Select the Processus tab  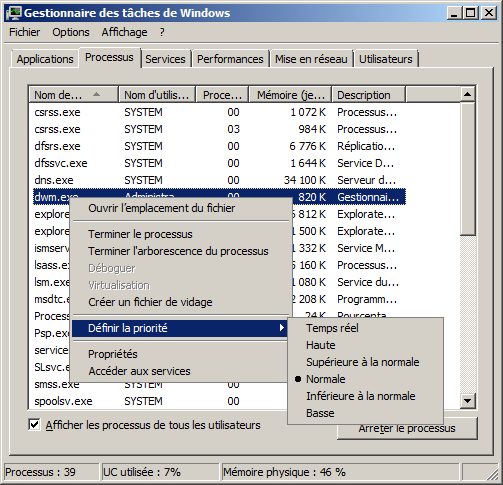click(x=109, y=57)
